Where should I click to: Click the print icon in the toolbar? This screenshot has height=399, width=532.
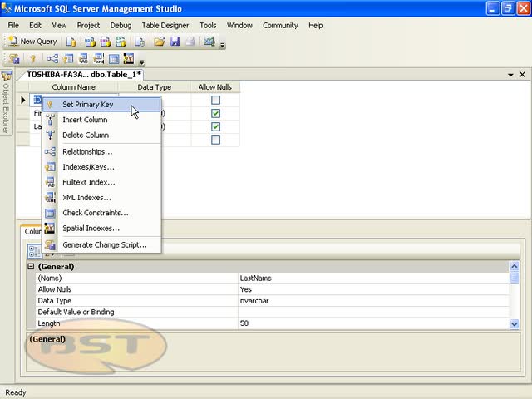(190, 42)
